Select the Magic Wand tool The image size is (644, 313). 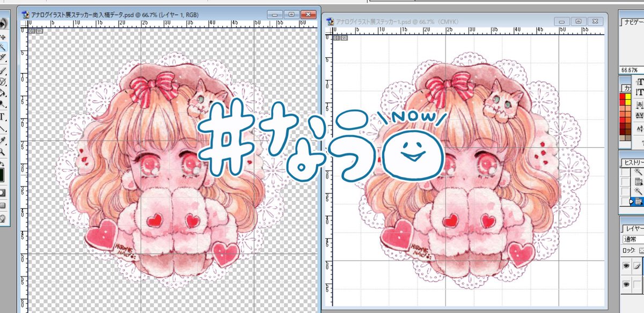click(3, 47)
